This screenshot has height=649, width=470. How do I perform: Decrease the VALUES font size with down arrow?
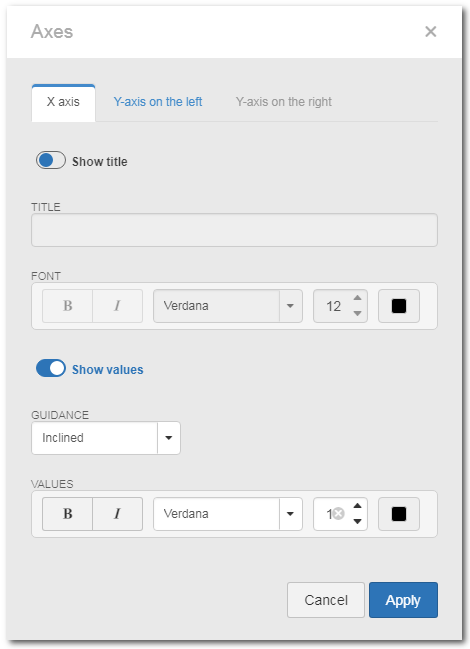[x=357, y=522]
